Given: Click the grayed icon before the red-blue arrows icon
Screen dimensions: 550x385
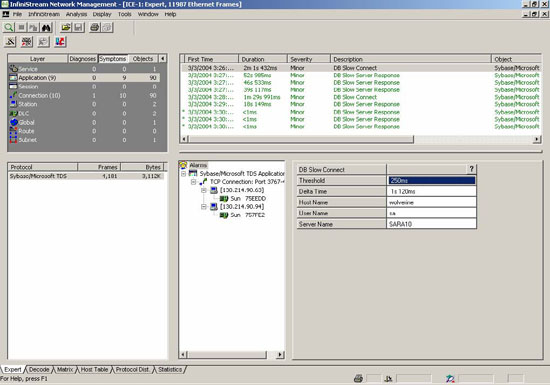Looking at the screenshot, I should click(x=43, y=42).
